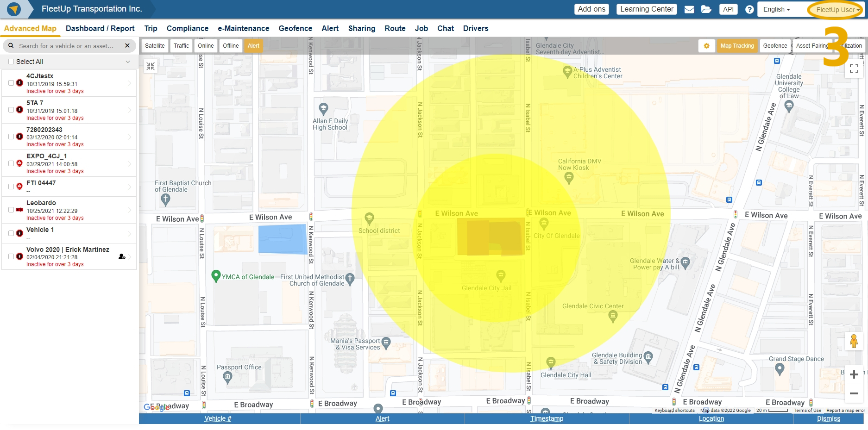Click the API button

coord(728,9)
